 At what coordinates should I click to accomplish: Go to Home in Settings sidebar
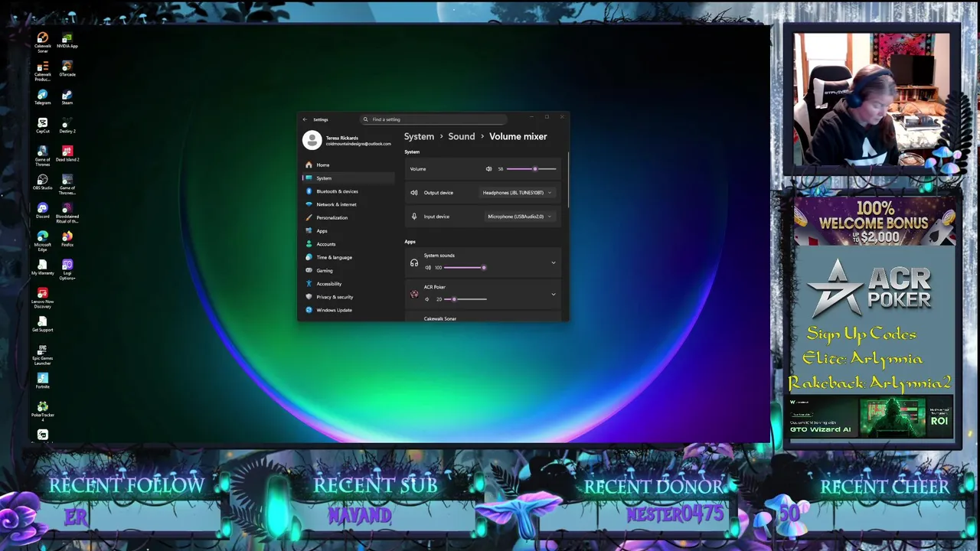[x=348, y=165]
